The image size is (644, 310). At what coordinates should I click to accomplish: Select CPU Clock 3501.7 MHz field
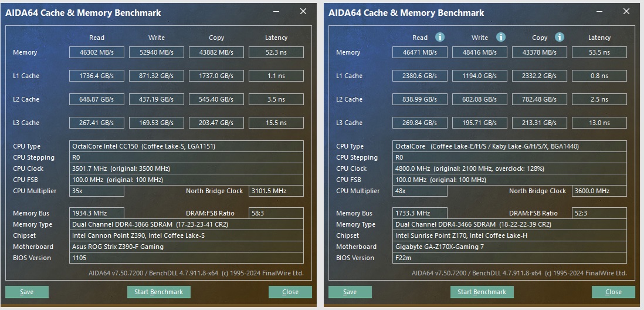pos(187,169)
